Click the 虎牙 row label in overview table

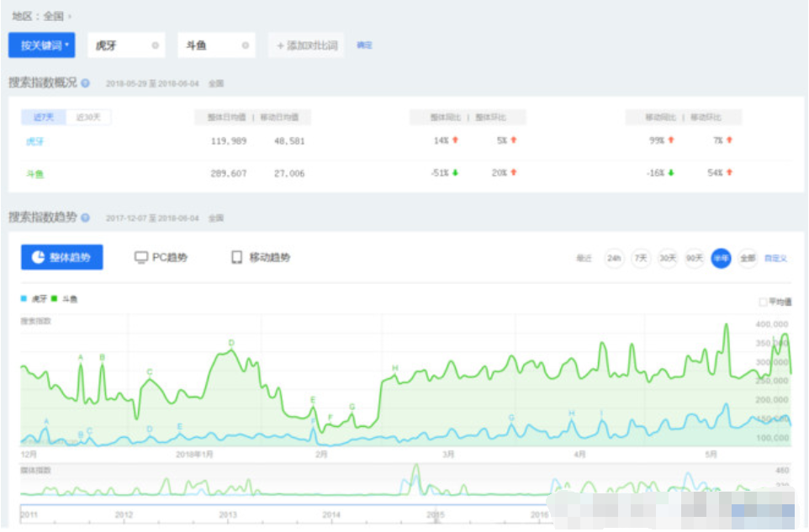pyautogui.click(x=35, y=141)
